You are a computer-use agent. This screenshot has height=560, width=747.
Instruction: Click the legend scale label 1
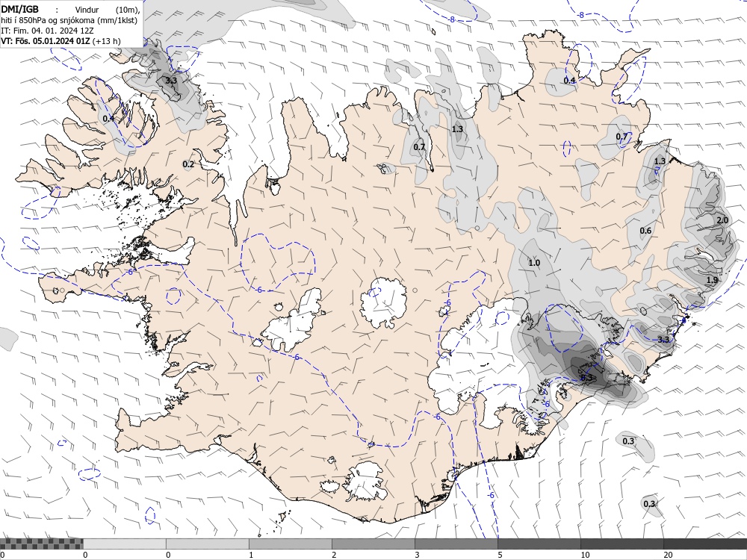[251, 555]
